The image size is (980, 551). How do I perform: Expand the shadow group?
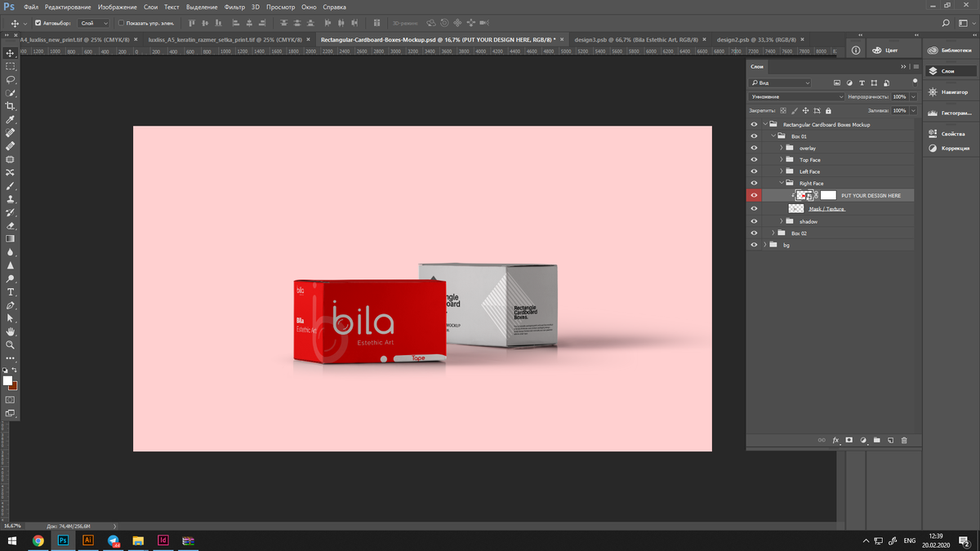pyautogui.click(x=781, y=221)
